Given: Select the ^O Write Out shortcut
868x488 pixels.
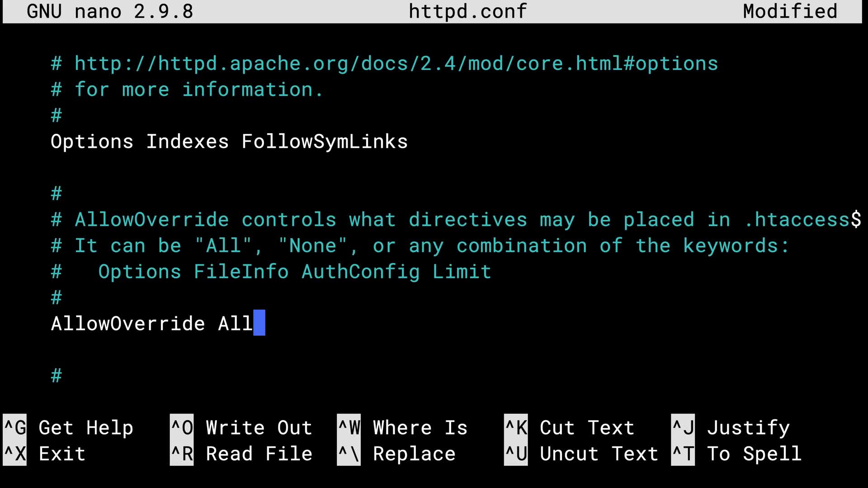Looking at the screenshot, I should point(241,427).
